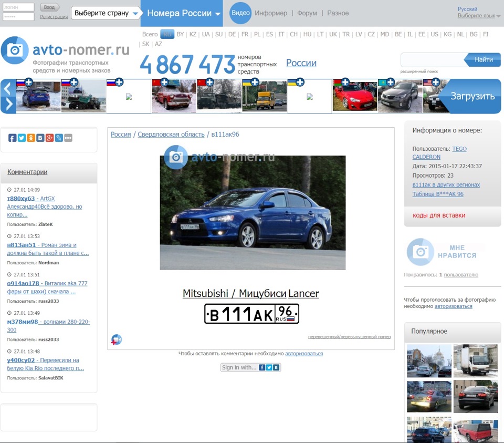Click plus icon on red vintage car thumbnail
The image size is (504, 443).
coord(164,83)
